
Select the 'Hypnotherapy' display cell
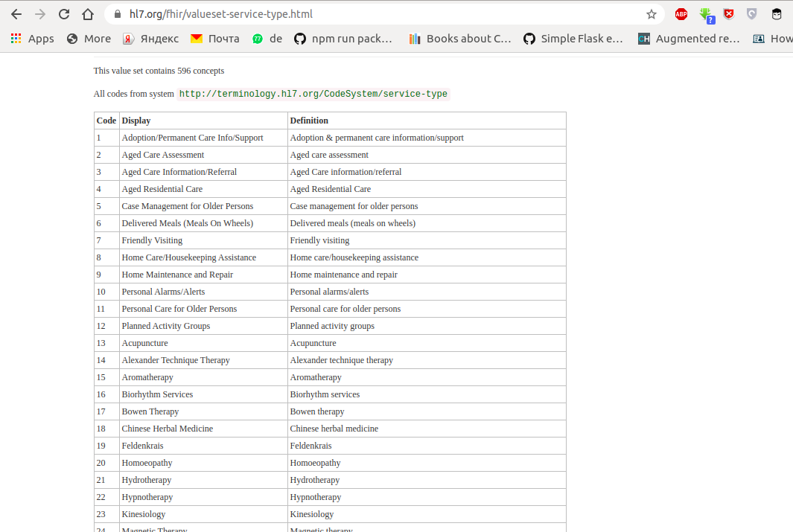pos(203,497)
